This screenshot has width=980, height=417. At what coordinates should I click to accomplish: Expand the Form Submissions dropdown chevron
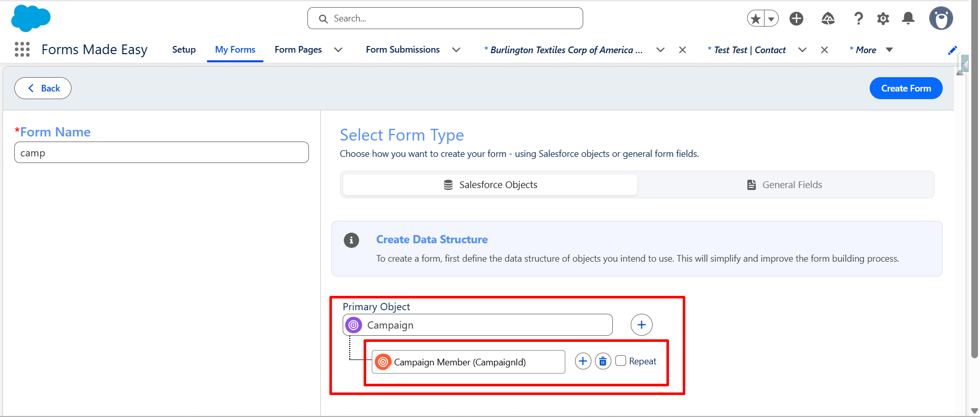tap(456, 50)
